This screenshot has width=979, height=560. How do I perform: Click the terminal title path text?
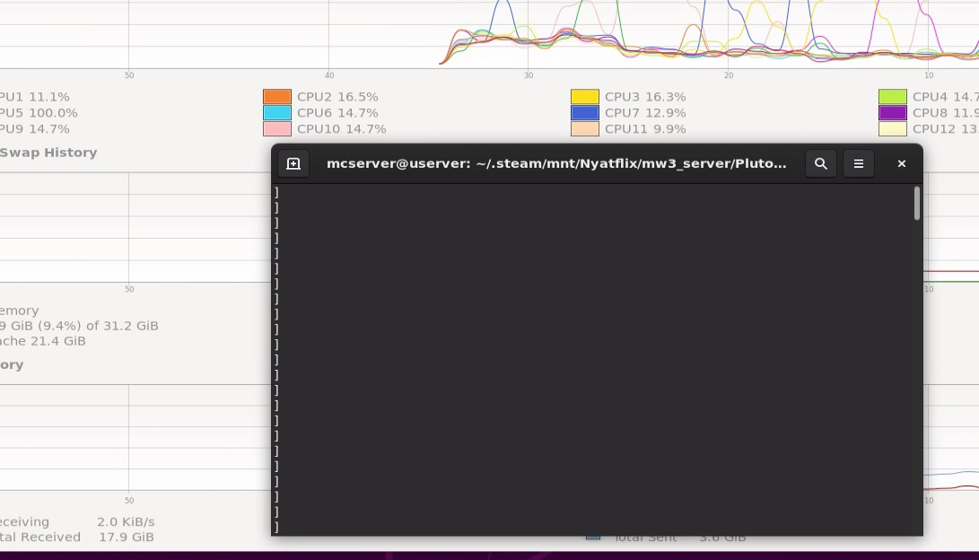tap(556, 163)
